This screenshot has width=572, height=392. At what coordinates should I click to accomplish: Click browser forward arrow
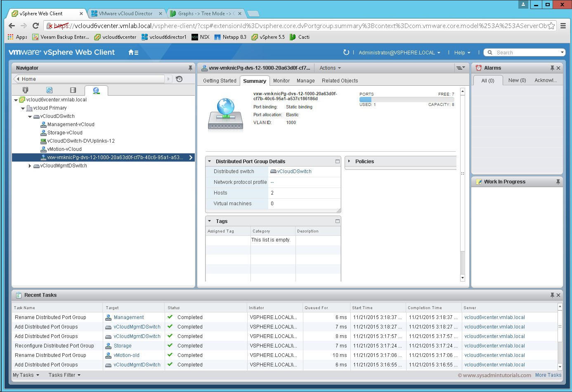point(24,26)
